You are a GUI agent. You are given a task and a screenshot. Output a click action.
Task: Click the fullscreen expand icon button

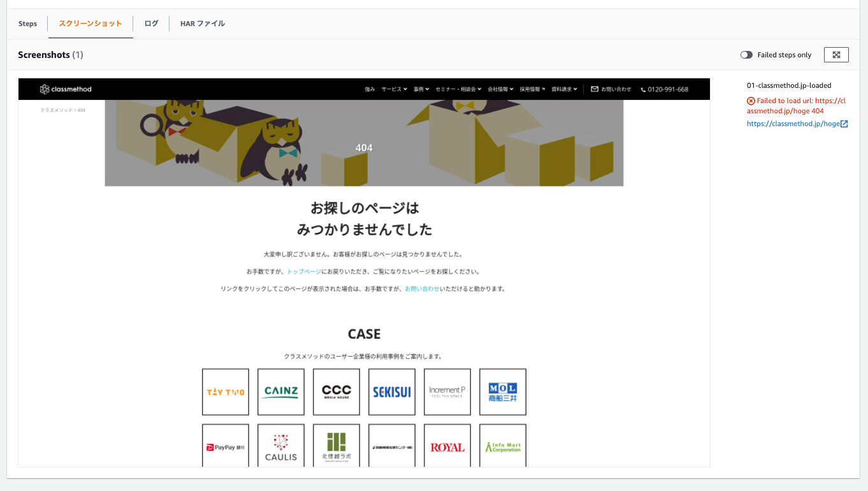pyautogui.click(x=836, y=55)
